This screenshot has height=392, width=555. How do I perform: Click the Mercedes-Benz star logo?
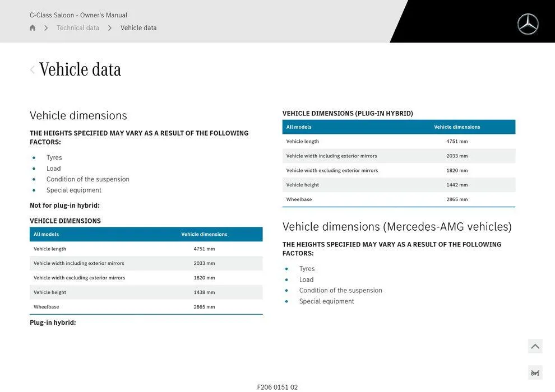tap(528, 24)
